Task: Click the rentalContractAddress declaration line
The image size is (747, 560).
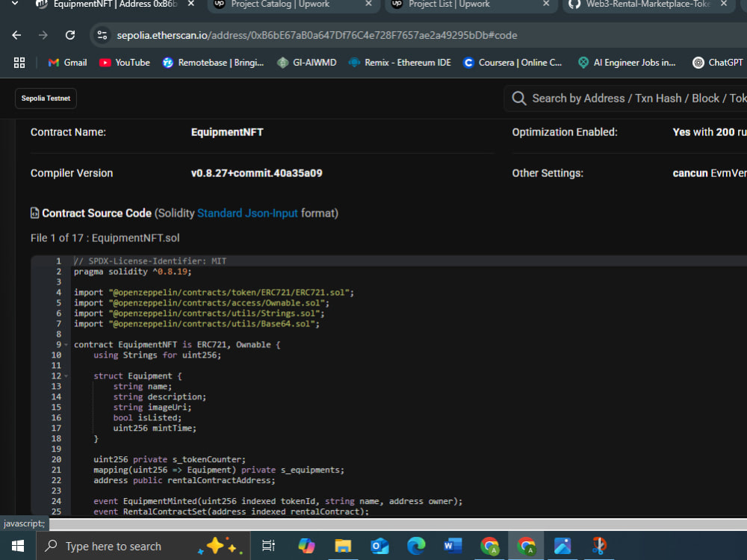Action: coord(185,481)
